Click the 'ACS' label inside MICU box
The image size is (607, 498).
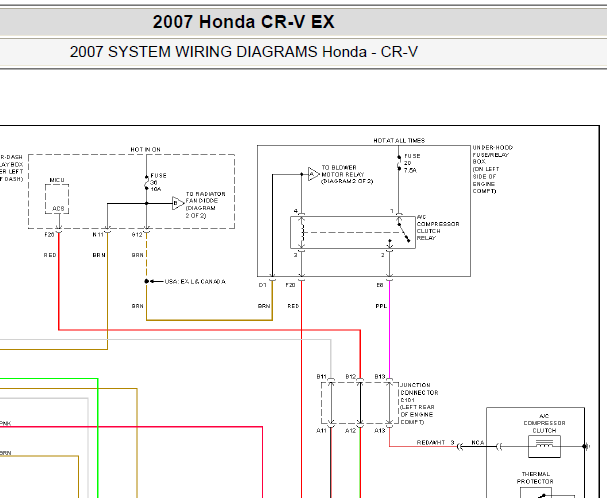point(58,209)
